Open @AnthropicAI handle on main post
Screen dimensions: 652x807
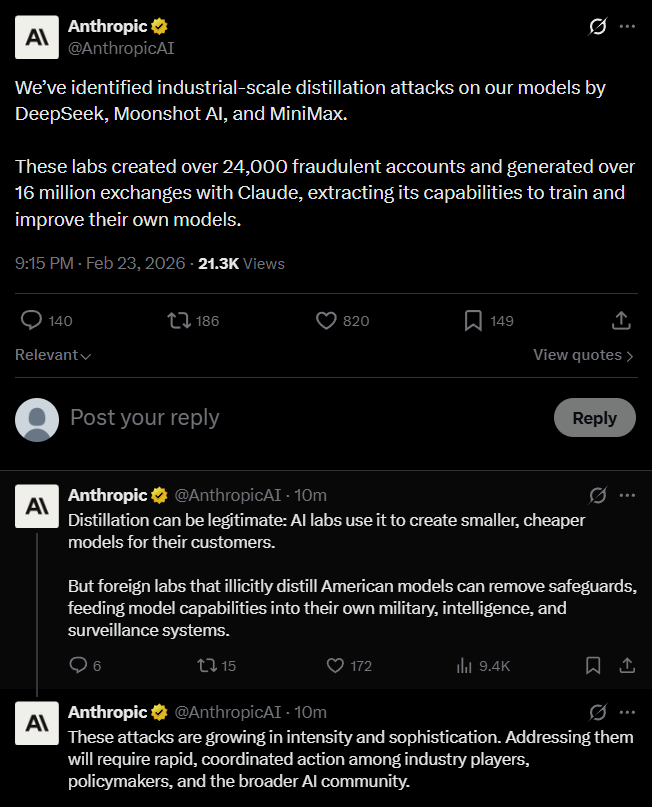click(x=121, y=47)
